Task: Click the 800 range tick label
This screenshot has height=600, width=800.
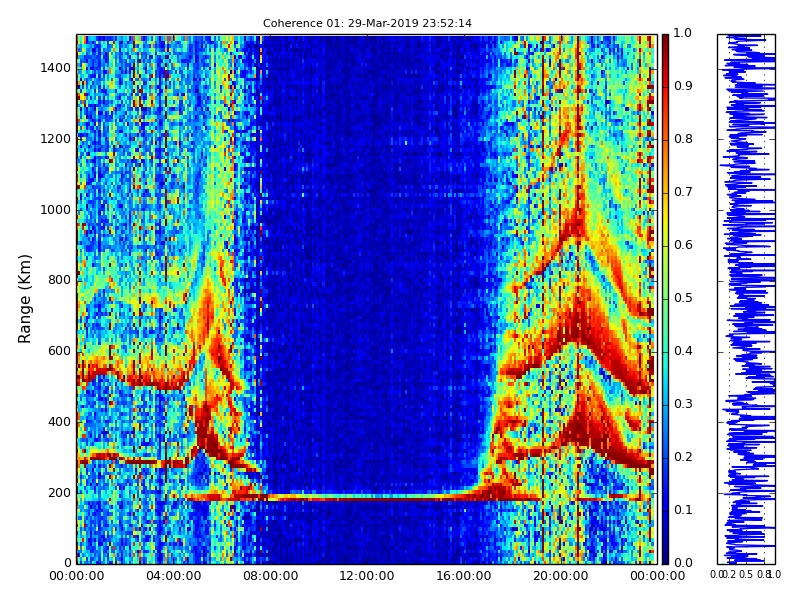Action: click(59, 280)
